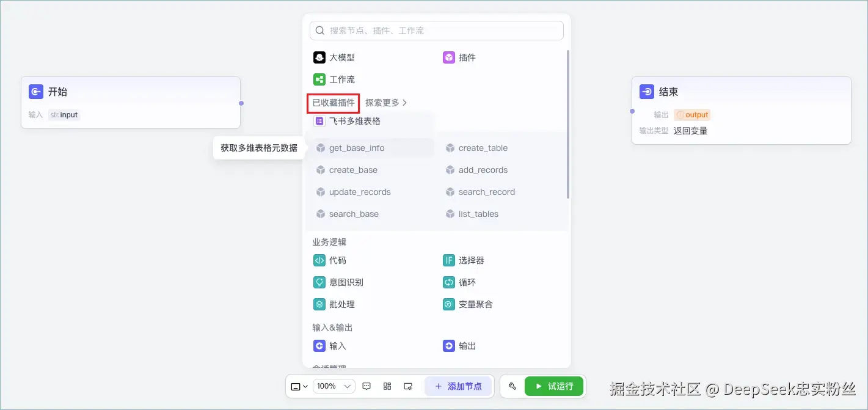Click the 返回变量 output type value
Screen dimensions: 868x410
[690, 131]
